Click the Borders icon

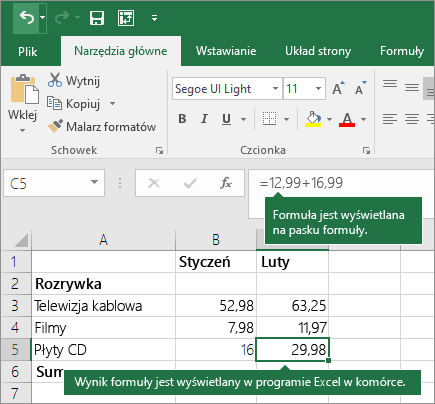(x=269, y=119)
